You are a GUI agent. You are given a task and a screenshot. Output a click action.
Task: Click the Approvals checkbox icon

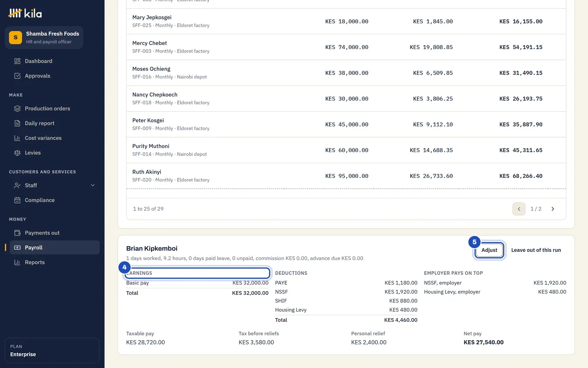tap(17, 76)
